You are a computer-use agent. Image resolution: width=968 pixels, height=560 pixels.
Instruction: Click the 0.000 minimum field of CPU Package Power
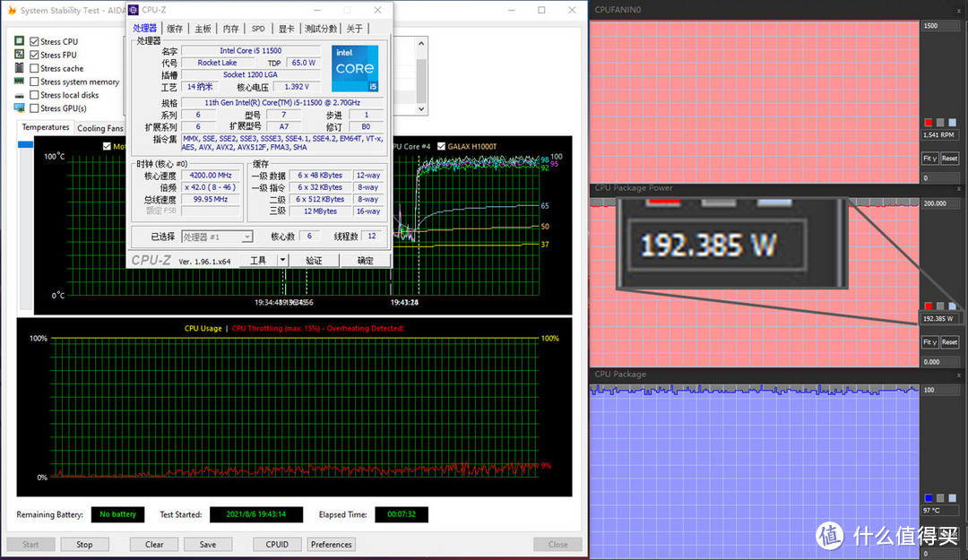[939, 362]
